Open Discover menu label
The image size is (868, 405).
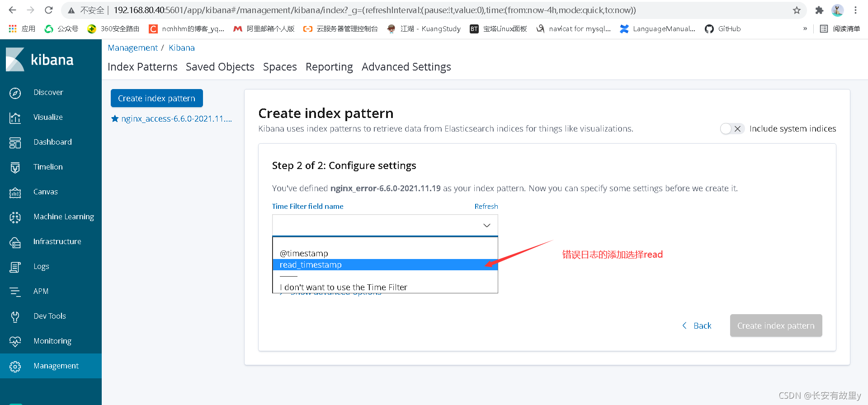pyautogui.click(x=48, y=92)
